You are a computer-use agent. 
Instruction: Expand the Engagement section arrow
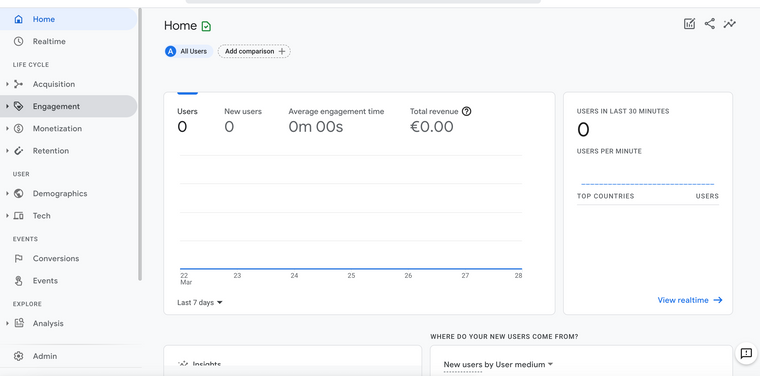tap(7, 107)
